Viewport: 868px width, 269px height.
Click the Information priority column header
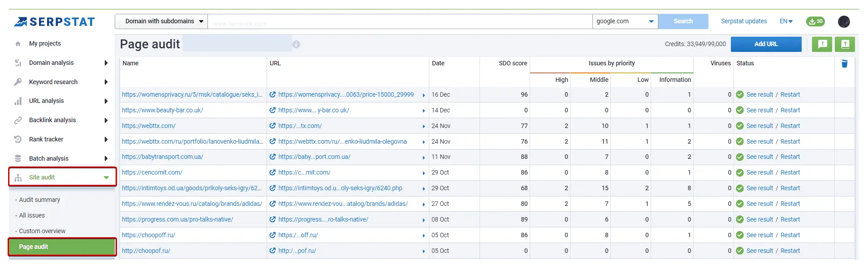click(x=675, y=80)
